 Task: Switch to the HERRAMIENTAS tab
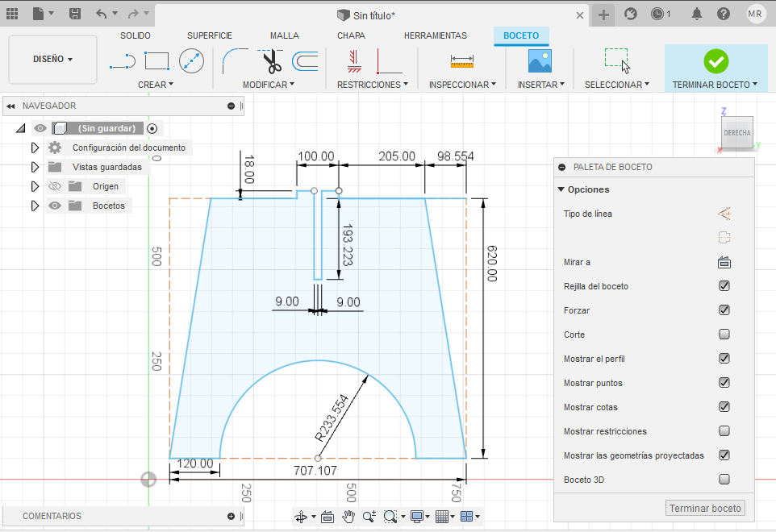coord(435,35)
